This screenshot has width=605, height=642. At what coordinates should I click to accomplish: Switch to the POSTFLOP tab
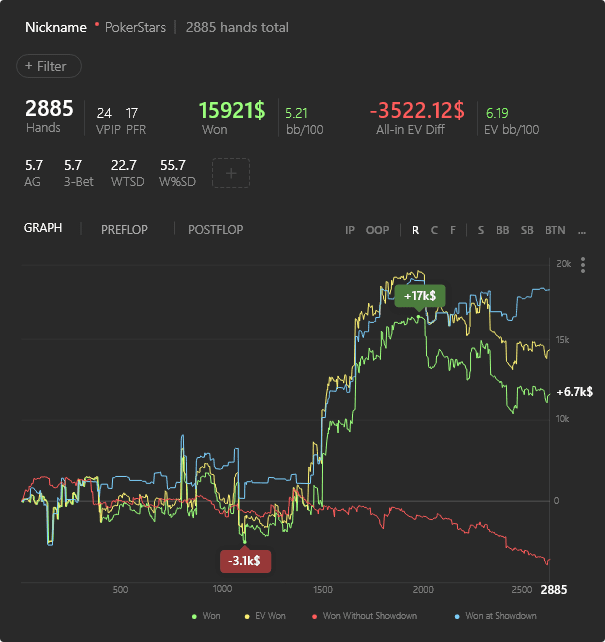pyautogui.click(x=215, y=229)
